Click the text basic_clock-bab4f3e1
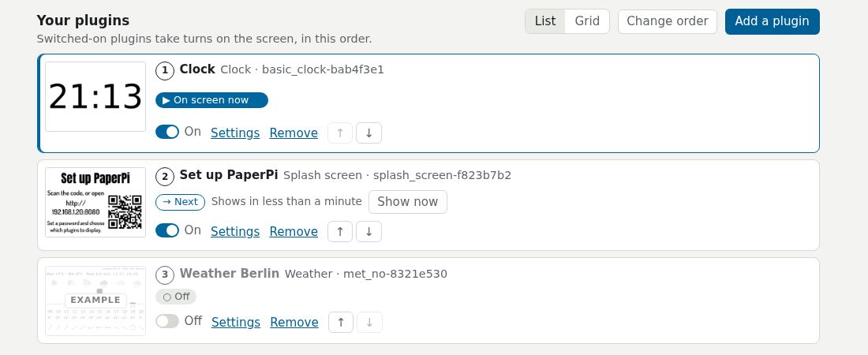 pyautogui.click(x=323, y=69)
